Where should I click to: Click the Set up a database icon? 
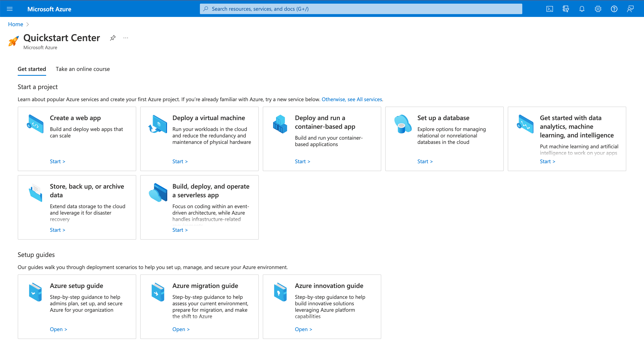(x=403, y=124)
